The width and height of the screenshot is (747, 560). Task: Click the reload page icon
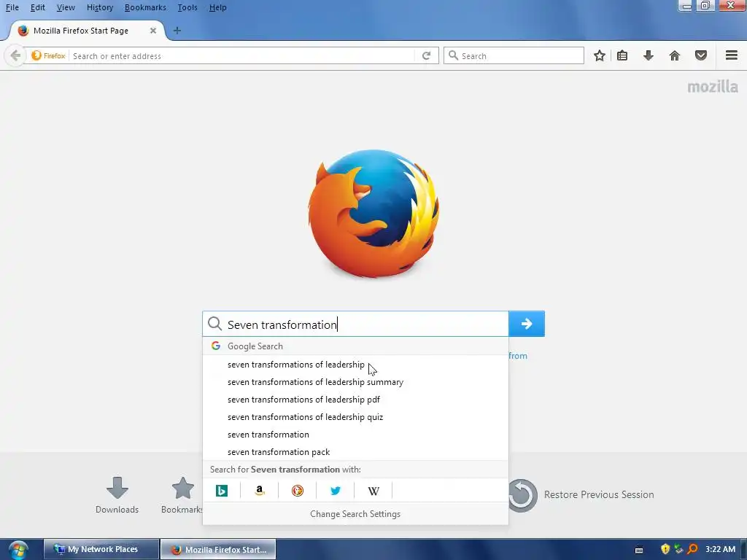coord(426,55)
